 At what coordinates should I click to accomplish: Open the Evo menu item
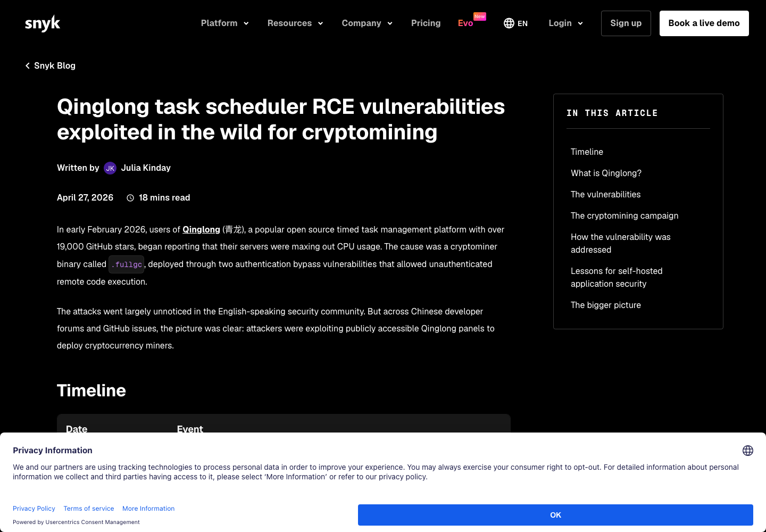[465, 23]
